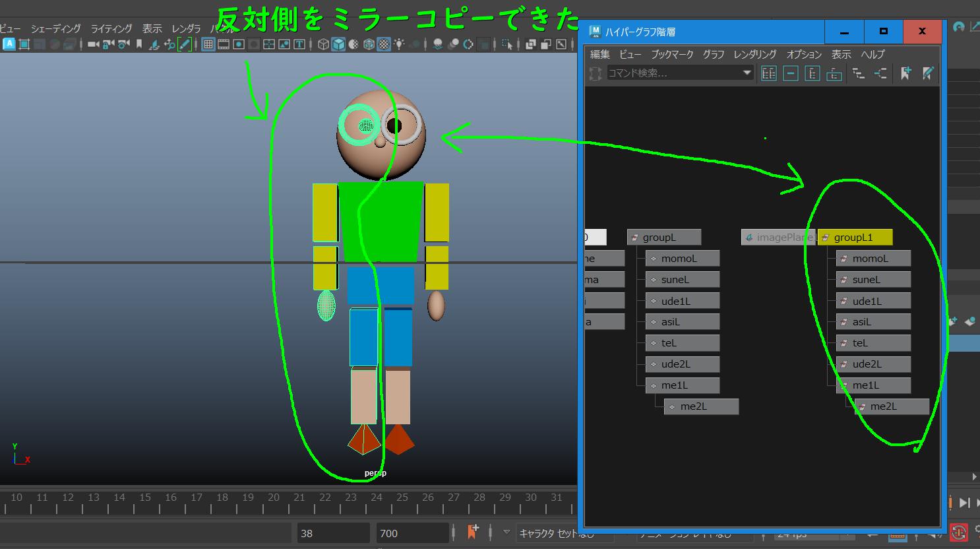This screenshot has width=980, height=549.
Task: Click the camera attributes icon
Action: (x=123, y=44)
